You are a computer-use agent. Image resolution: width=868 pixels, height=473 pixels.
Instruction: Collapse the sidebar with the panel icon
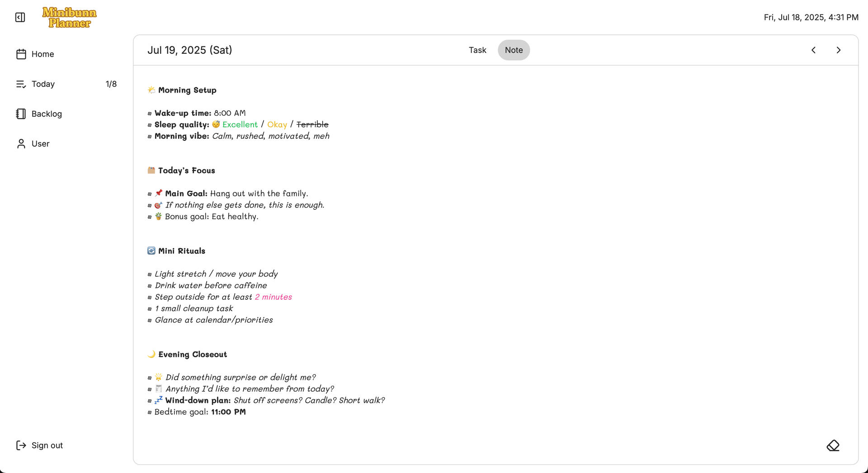pyautogui.click(x=20, y=17)
